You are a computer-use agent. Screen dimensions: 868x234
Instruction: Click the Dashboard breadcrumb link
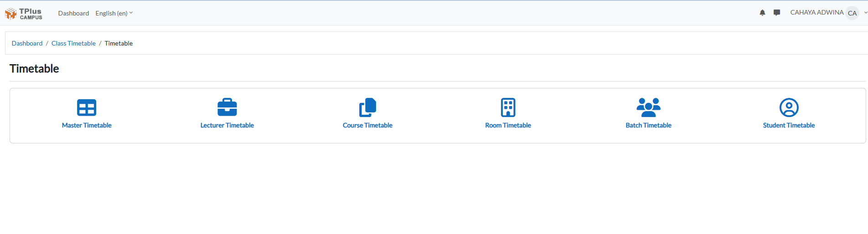click(x=27, y=43)
